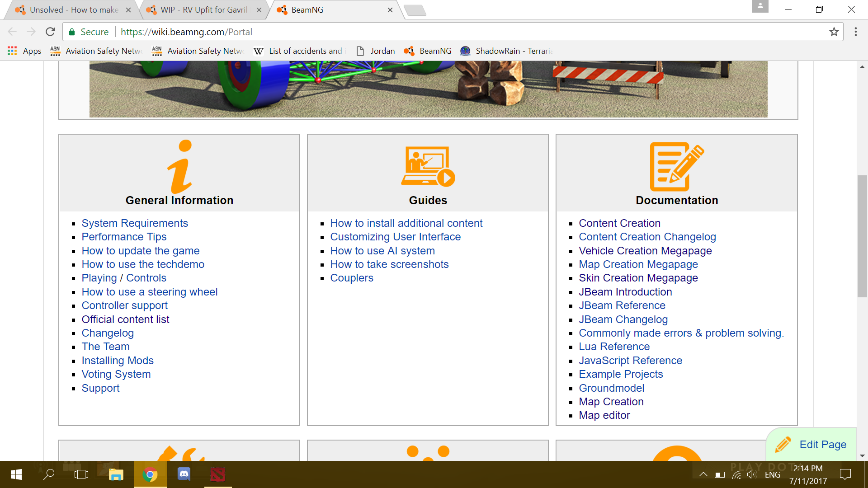Viewport: 868px width, 488px height.
Task: Close the 'WIP - RV Upfit' tab
Action: pos(259,10)
